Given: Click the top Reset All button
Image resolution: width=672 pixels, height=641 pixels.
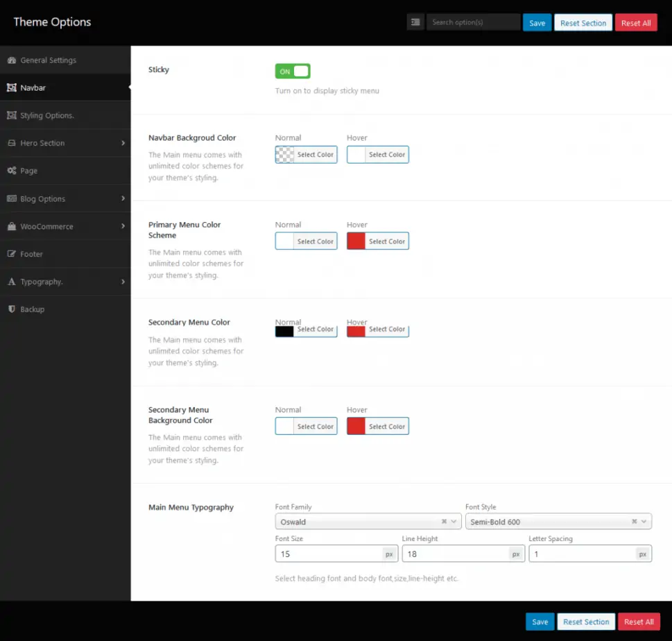Looking at the screenshot, I should coord(636,23).
